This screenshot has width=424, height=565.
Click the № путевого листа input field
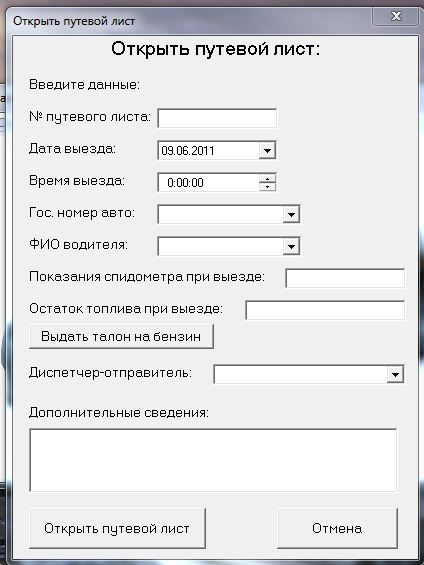tap(217, 118)
